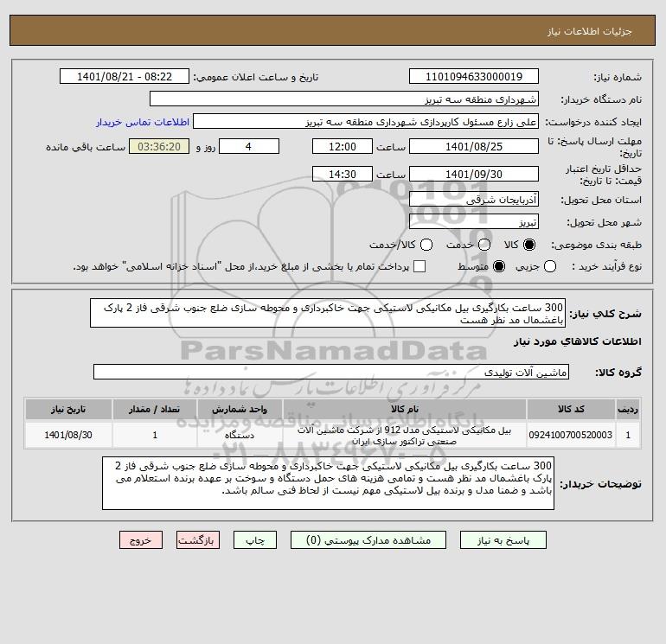This screenshot has height=644, width=666.
Task: Click the deadline time field 12:00
Action: point(343,146)
